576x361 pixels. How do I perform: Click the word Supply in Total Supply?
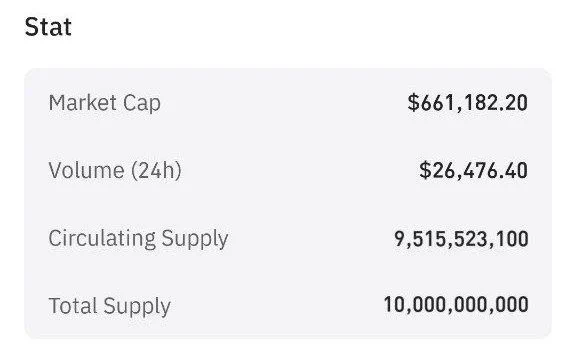click(137, 307)
